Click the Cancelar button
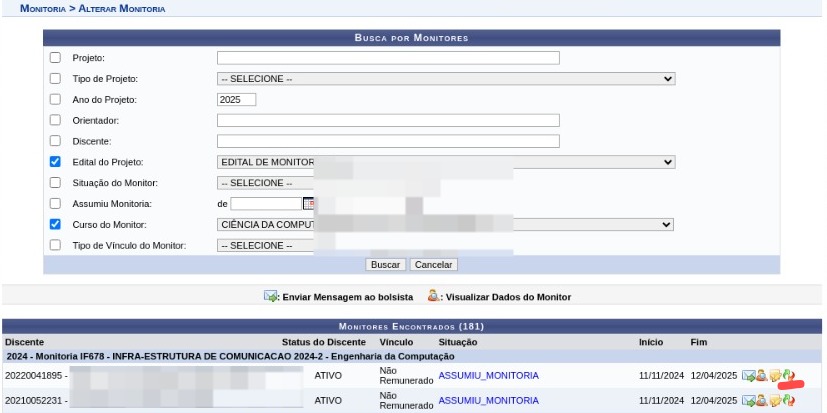 pyautogui.click(x=433, y=265)
